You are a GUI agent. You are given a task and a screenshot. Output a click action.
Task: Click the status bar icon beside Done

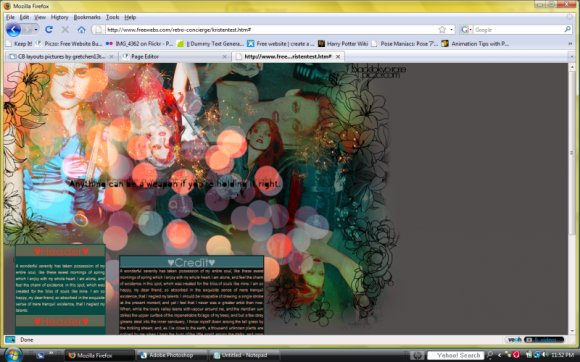pos(10,339)
